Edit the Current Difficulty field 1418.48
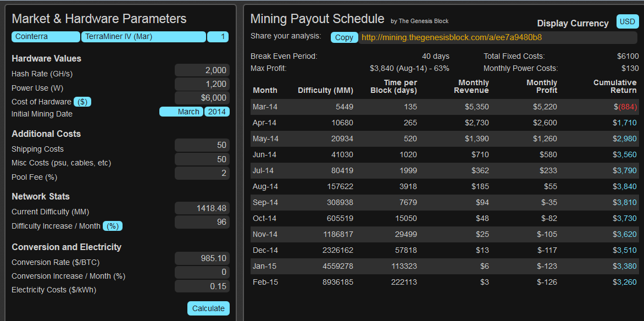Image resolution: width=644 pixels, height=321 pixels. click(202, 208)
